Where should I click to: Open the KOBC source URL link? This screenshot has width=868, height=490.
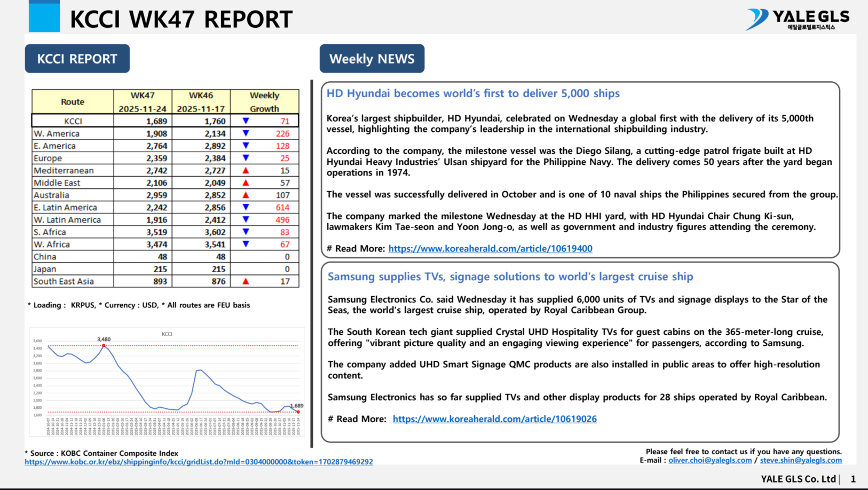click(x=199, y=462)
